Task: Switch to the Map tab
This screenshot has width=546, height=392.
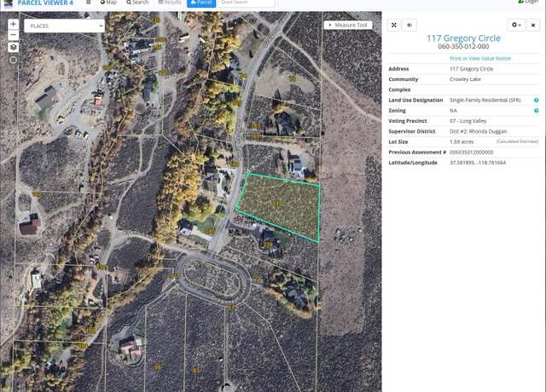Action: (x=108, y=3)
